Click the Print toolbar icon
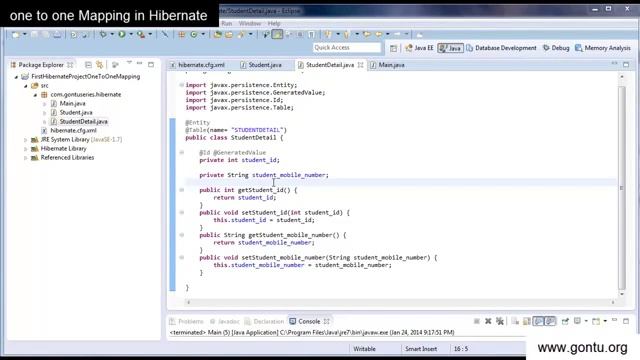 [57, 35]
